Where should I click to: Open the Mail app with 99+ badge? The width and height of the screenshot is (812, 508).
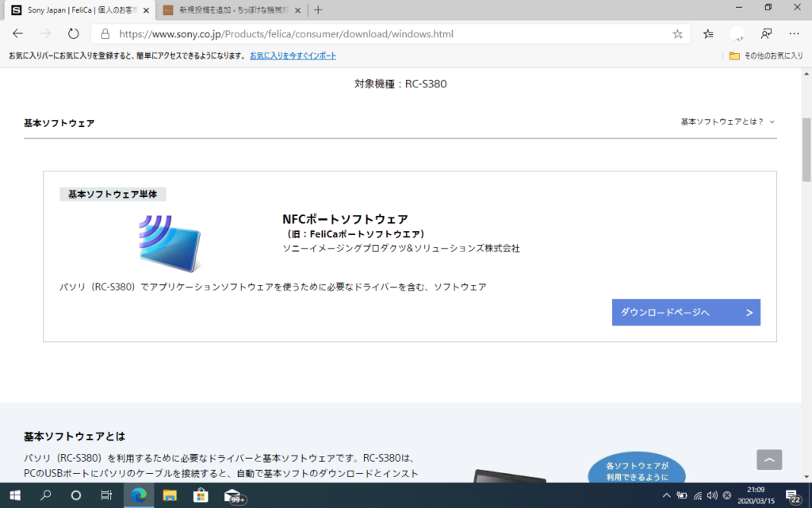(x=234, y=496)
